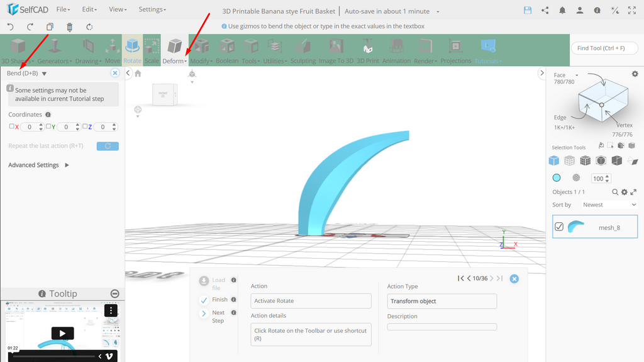Toggle the mesh_8 object checkbox

pos(559,227)
